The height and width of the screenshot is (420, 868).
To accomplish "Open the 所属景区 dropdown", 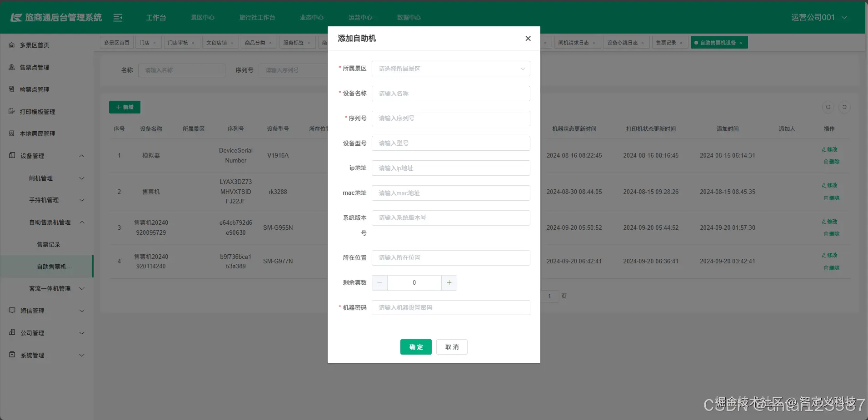I will click(x=451, y=69).
